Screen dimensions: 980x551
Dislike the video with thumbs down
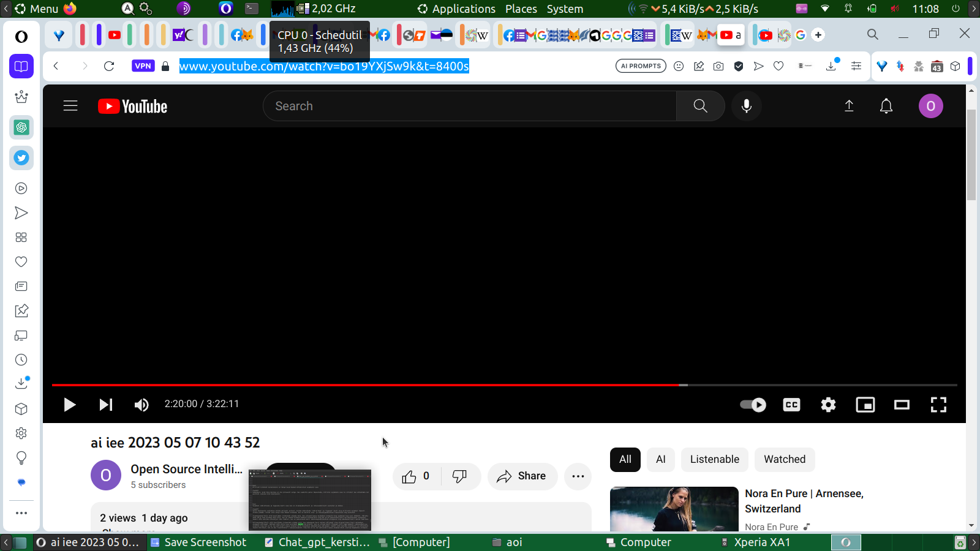point(459,476)
